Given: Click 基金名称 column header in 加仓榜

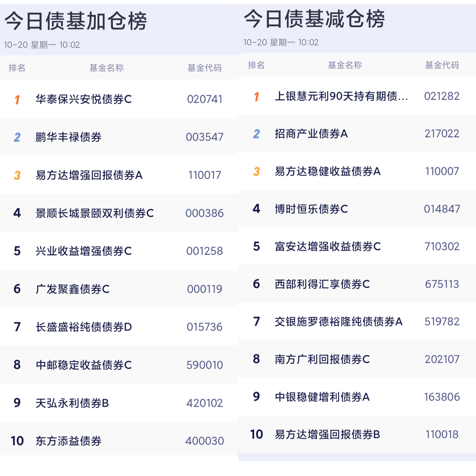Looking at the screenshot, I should 106,68.
